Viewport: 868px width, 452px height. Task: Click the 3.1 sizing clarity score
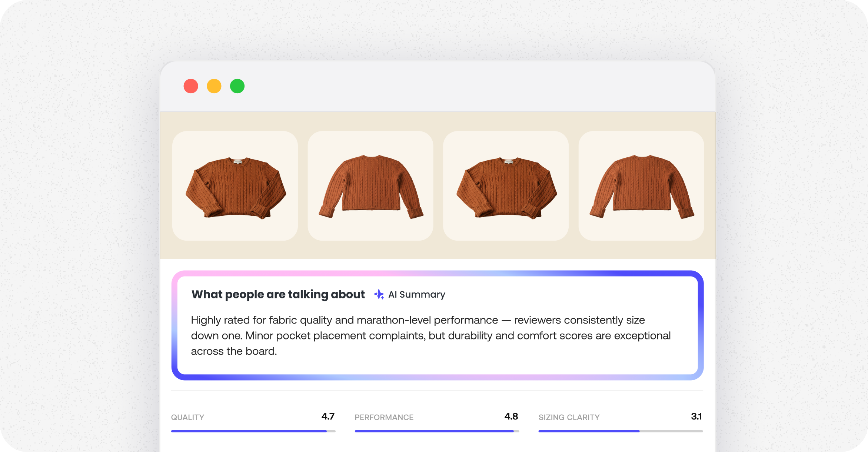point(696,416)
